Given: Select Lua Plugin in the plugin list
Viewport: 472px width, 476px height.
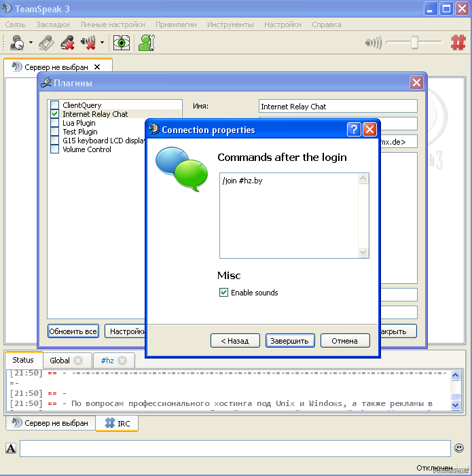Looking at the screenshot, I should coord(79,123).
